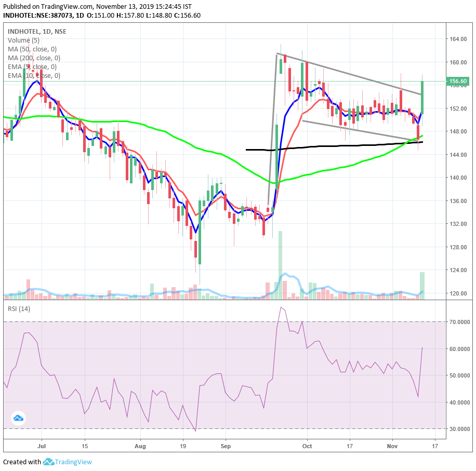Click the Volume (5) indicator legend
This screenshot has height=471, width=476.
(23, 41)
